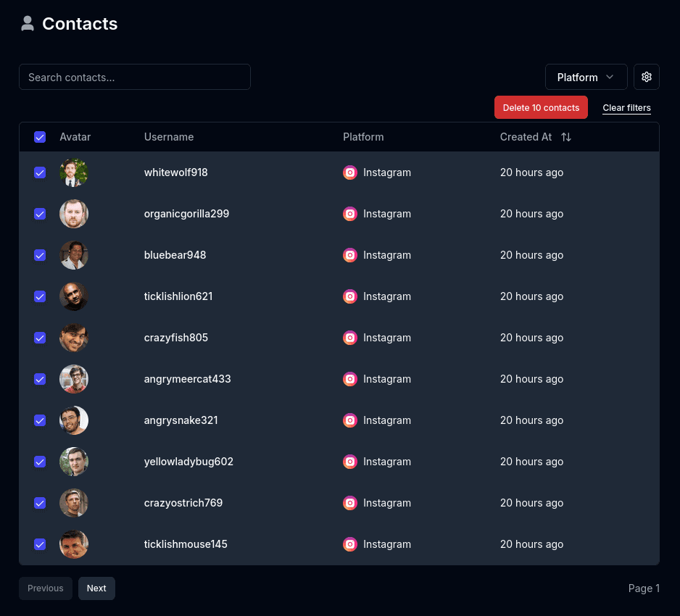Select the Username column header
680x616 pixels.
tap(168, 136)
